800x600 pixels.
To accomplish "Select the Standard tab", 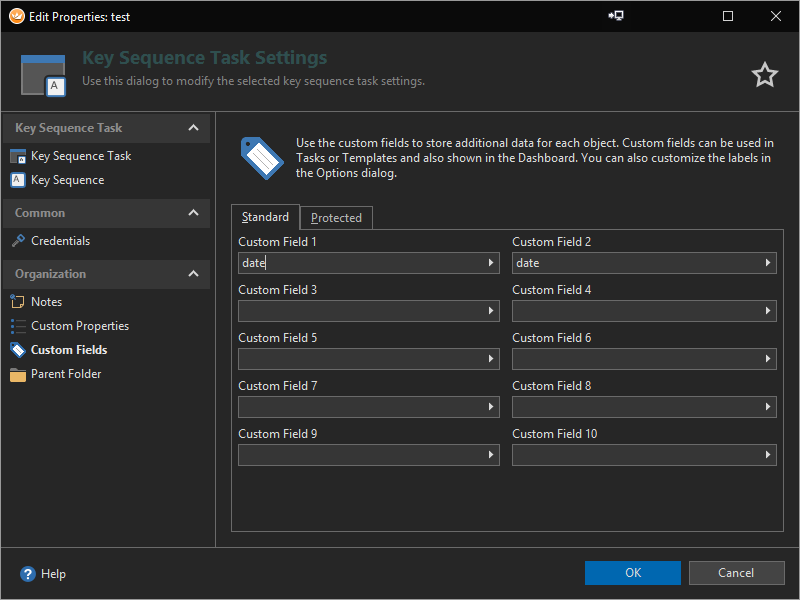I will (265, 217).
